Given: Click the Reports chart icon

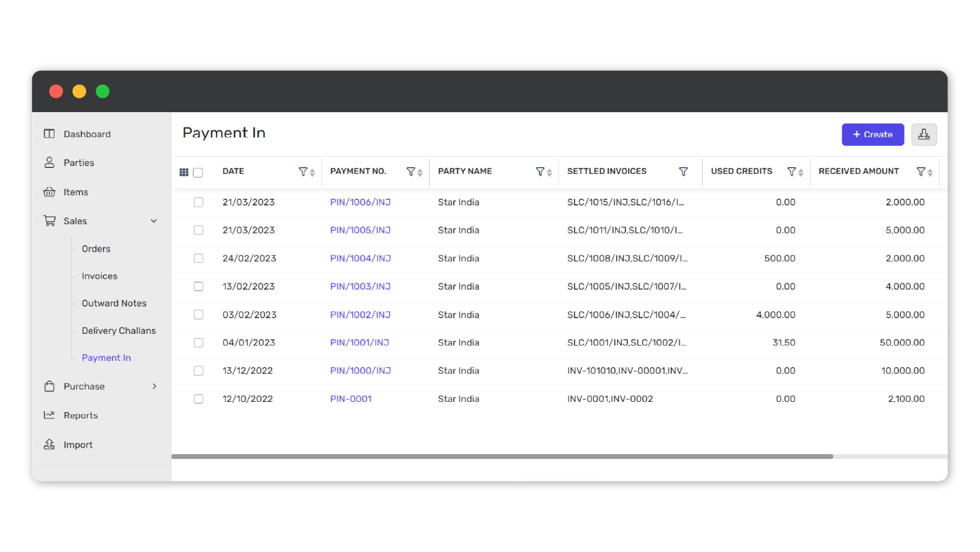Looking at the screenshot, I should tap(49, 415).
